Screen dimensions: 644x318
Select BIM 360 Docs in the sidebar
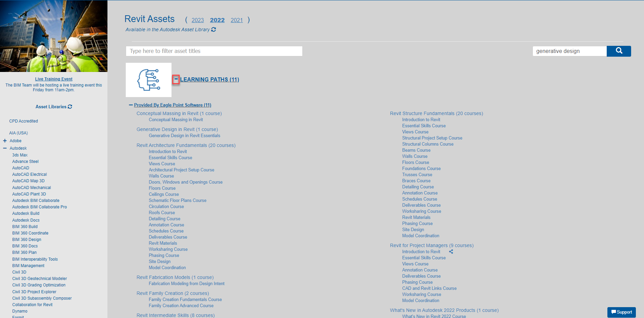coord(25,246)
